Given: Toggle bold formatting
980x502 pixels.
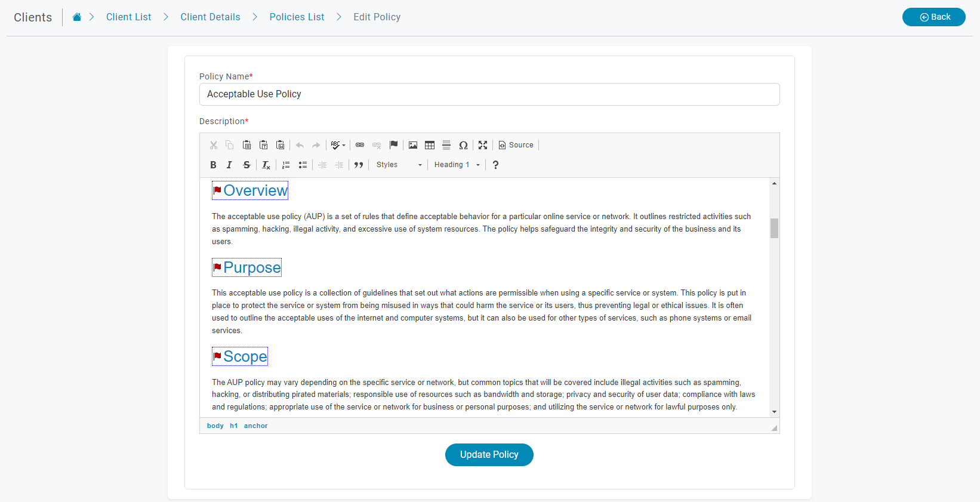Looking at the screenshot, I should tap(213, 165).
